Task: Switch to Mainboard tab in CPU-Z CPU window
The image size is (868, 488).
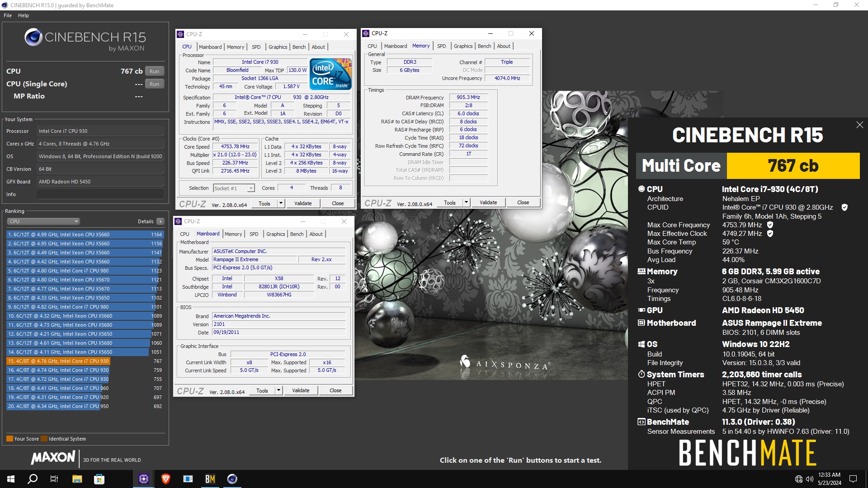Action: [210, 47]
